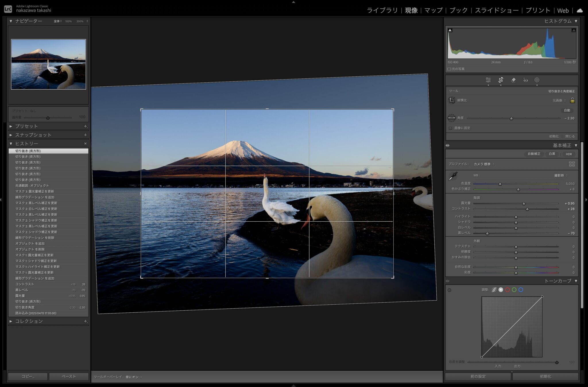588x387 pixels.
Task: Select the Healing eraser tool icon
Action: (x=513, y=80)
